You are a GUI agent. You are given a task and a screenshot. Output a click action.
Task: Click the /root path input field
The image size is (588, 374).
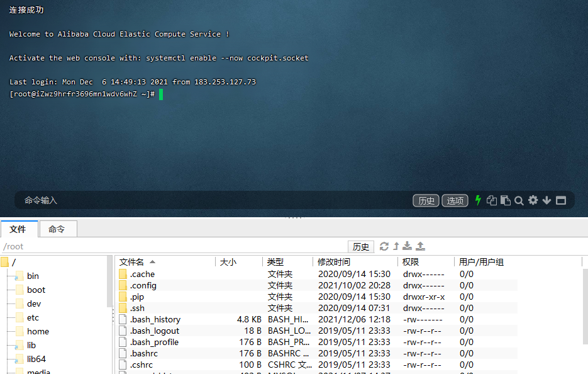[173, 247]
